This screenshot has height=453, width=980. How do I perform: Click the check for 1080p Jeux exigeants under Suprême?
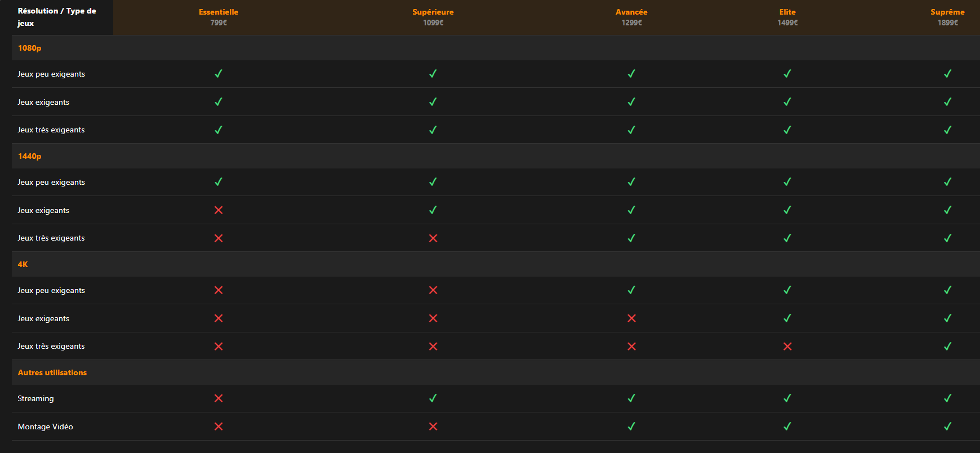coord(948,102)
